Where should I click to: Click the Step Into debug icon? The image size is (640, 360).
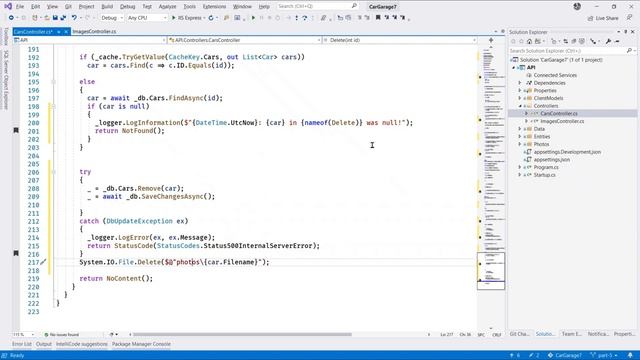tap(297, 18)
